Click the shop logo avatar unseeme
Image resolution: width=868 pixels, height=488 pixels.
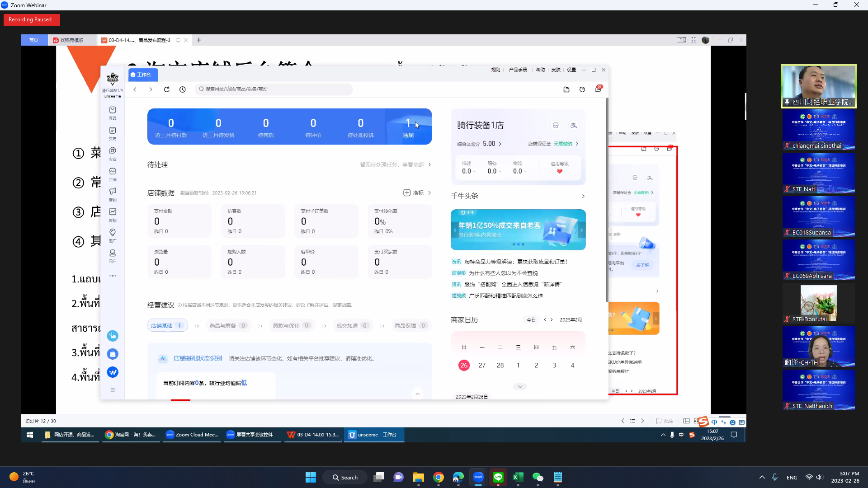[113, 79]
